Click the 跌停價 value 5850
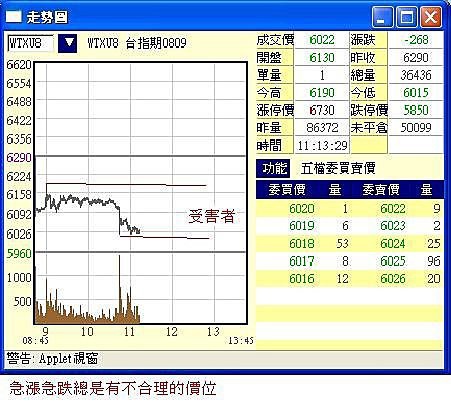This screenshot has height=405, width=451. click(416, 110)
